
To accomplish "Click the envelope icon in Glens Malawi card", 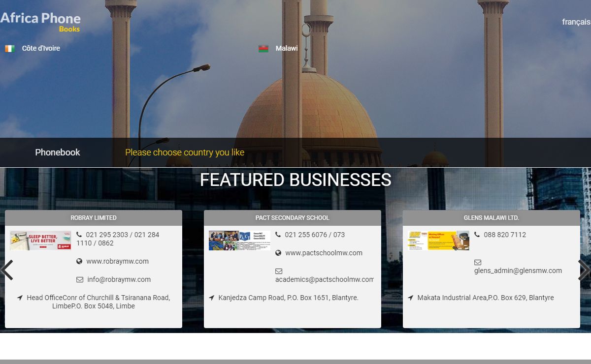I will 478,262.
